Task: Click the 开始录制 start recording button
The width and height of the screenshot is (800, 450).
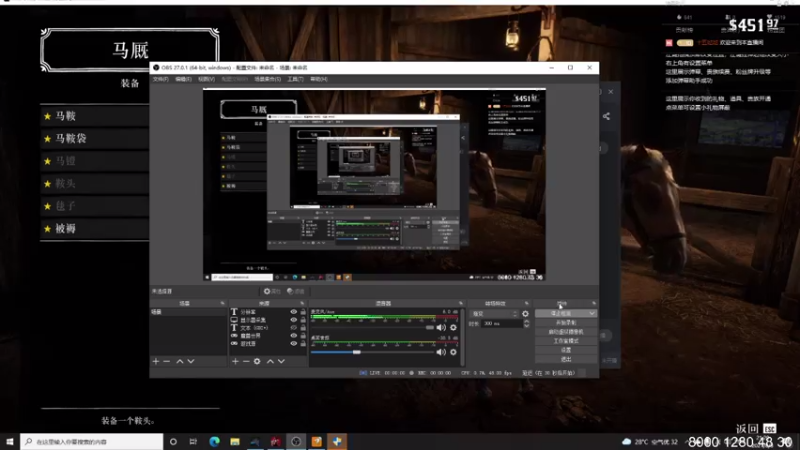Action: click(566, 322)
